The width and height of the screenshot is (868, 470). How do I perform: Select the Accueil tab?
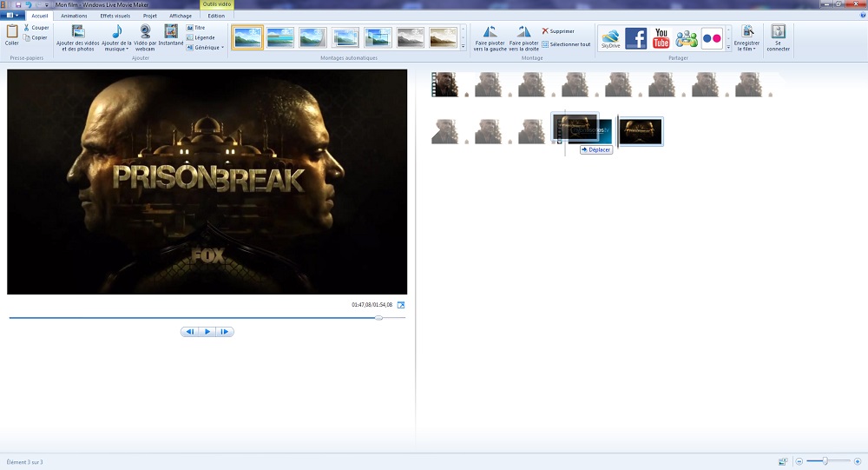[x=40, y=16]
